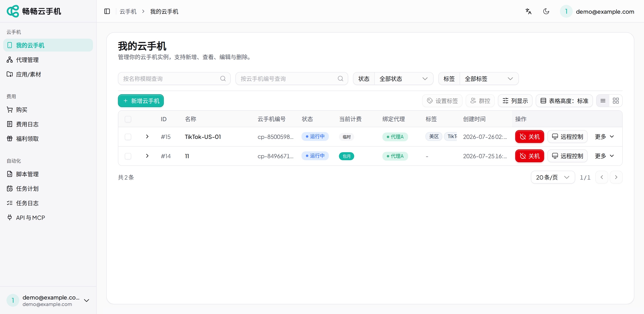
Task: Expand the #14 row details
Action: point(147,156)
